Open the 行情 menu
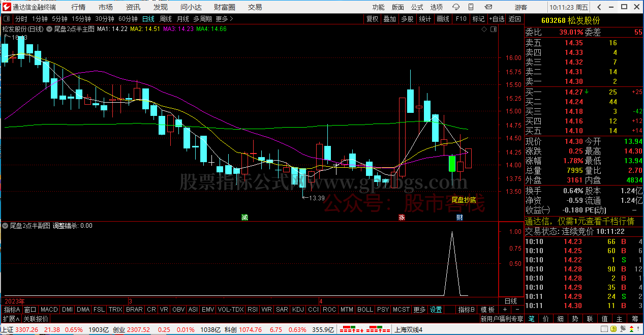This screenshot has height=335, width=644. (78, 7)
